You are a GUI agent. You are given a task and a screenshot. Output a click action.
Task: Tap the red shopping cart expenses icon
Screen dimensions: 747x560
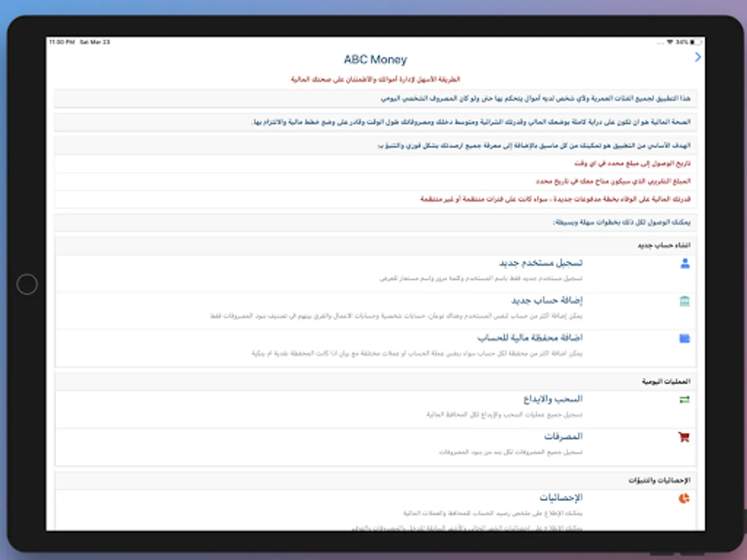(684, 437)
